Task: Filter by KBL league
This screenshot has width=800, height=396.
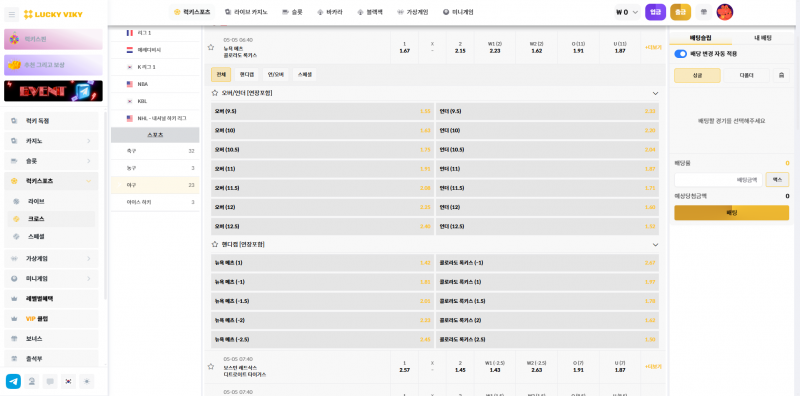Action: 155,101
